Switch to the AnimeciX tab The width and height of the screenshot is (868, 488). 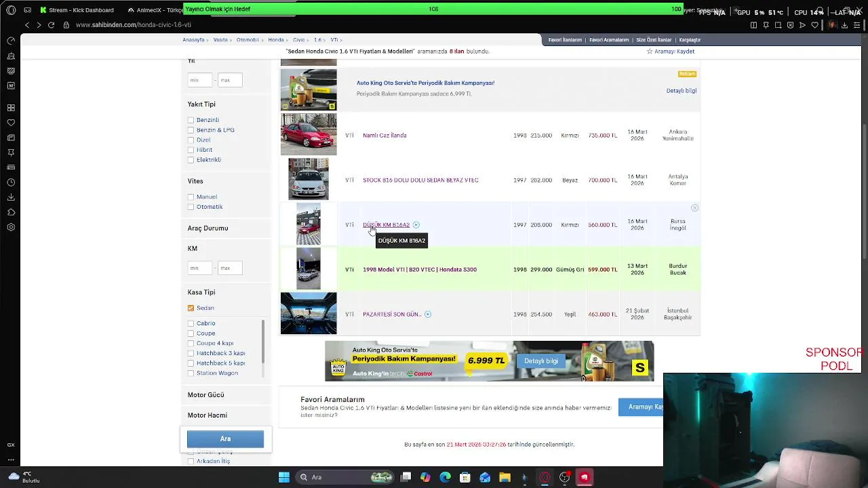[155, 10]
